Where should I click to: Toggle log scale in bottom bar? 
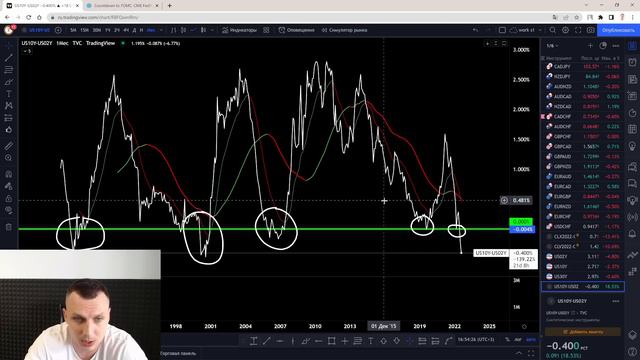tap(518, 340)
